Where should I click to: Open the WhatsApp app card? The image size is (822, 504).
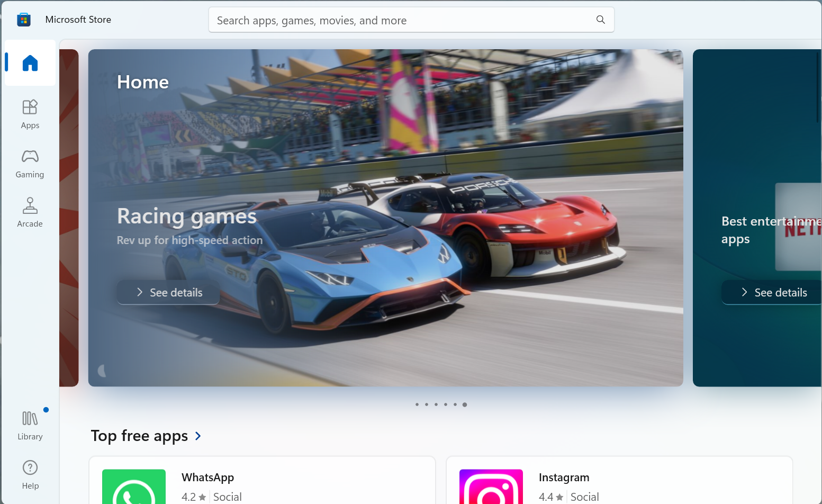(262, 481)
